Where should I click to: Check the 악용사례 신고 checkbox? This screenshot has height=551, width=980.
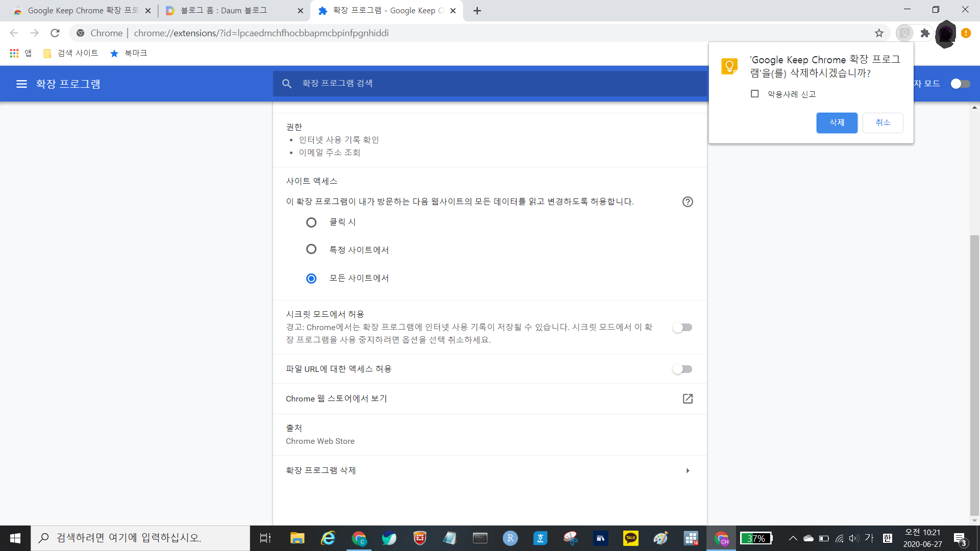click(x=755, y=94)
